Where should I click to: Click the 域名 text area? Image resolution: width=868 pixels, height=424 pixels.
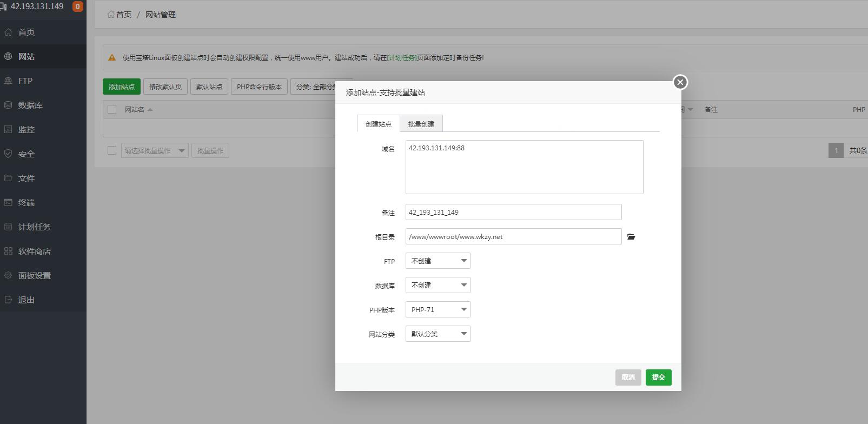point(524,167)
